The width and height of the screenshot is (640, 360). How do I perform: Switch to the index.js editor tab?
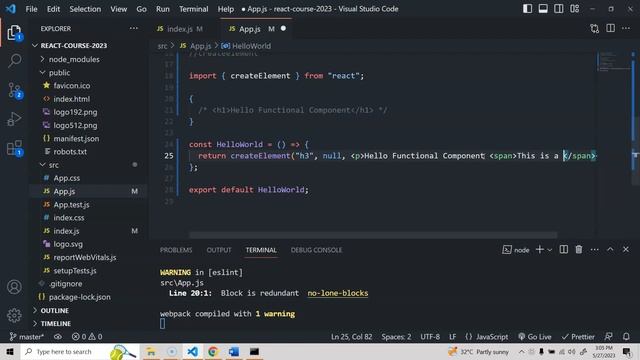[180, 29]
